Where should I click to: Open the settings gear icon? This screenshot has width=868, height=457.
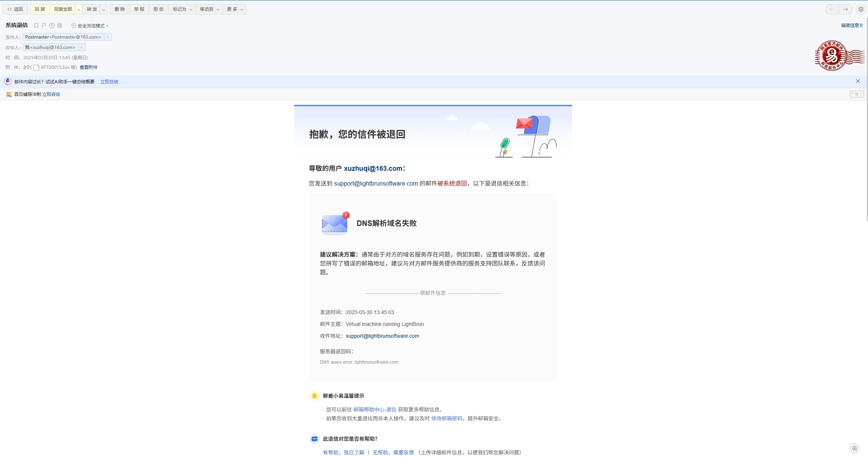[x=861, y=9]
